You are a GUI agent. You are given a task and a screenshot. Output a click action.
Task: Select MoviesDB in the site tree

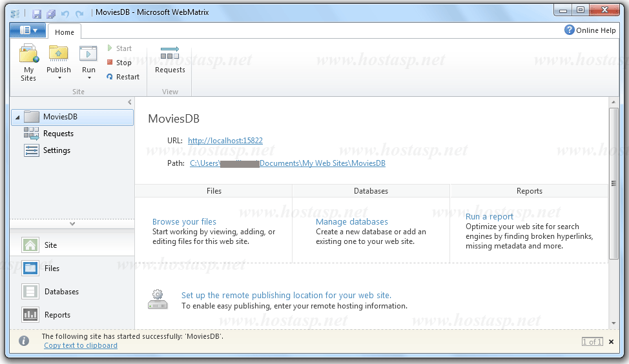pos(72,117)
